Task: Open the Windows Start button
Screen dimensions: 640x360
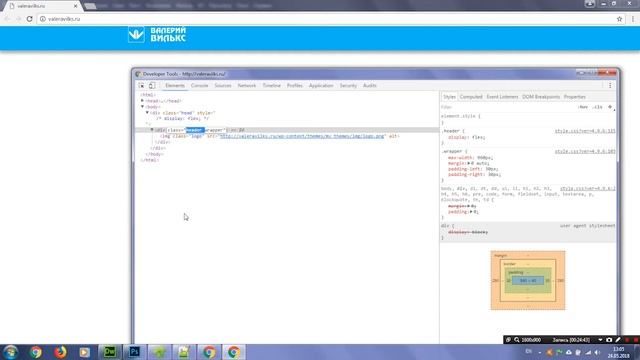Action: tap(10, 352)
